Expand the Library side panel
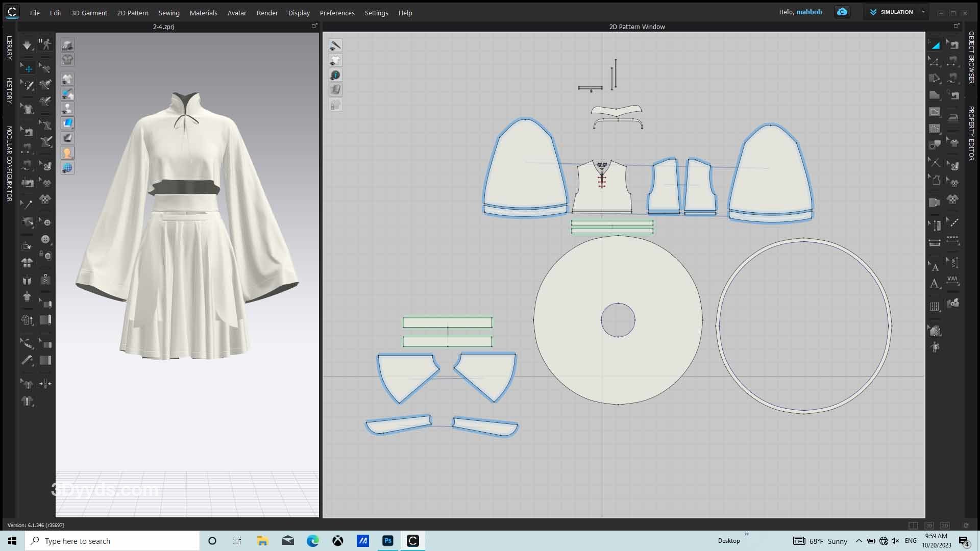The image size is (980, 551). [x=9, y=47]
